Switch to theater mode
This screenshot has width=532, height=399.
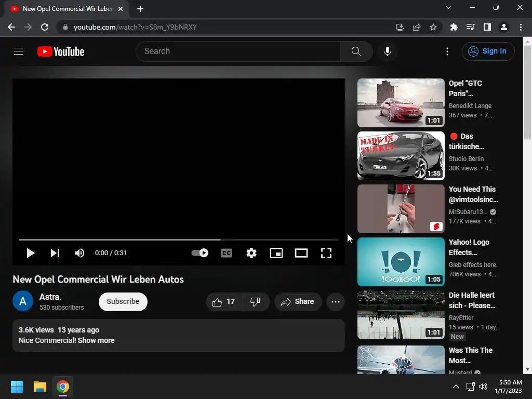pyautogui.click(x=301, y=253)
